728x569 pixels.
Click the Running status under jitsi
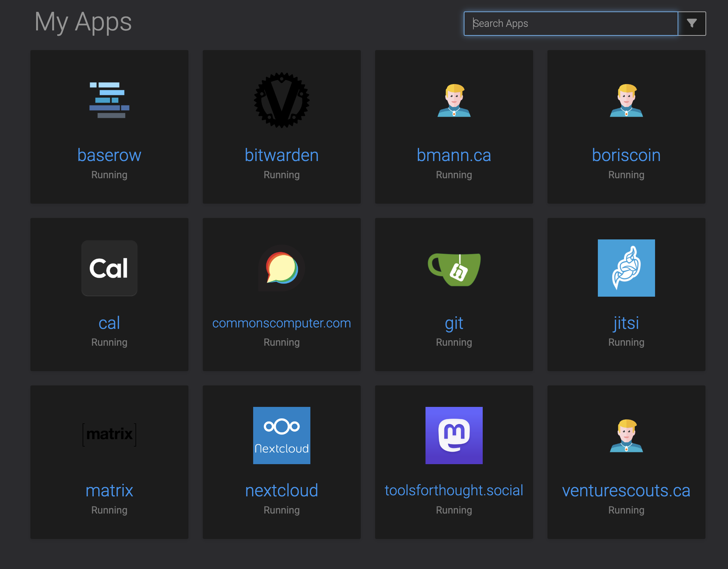tap(626, 342)
